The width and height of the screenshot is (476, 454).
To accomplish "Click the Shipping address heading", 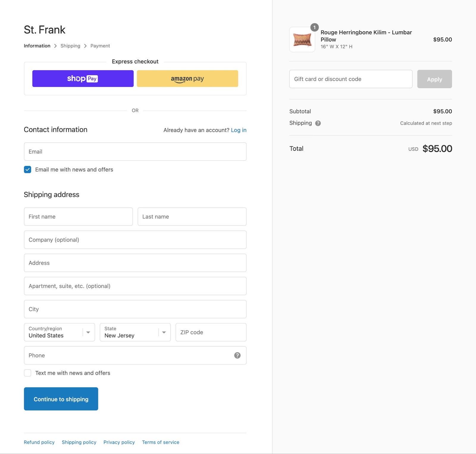I will (51, 194).
